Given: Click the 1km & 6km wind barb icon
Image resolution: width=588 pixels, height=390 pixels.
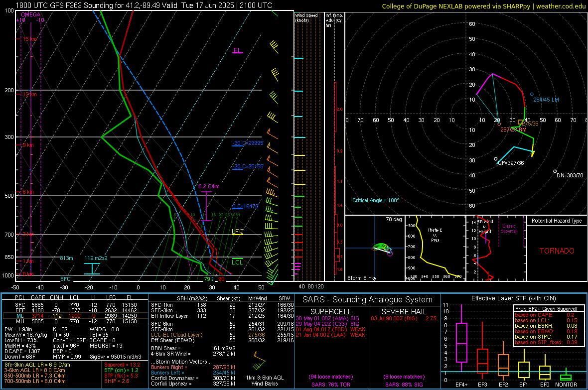Looking at the screenshot, I should 260,361.
